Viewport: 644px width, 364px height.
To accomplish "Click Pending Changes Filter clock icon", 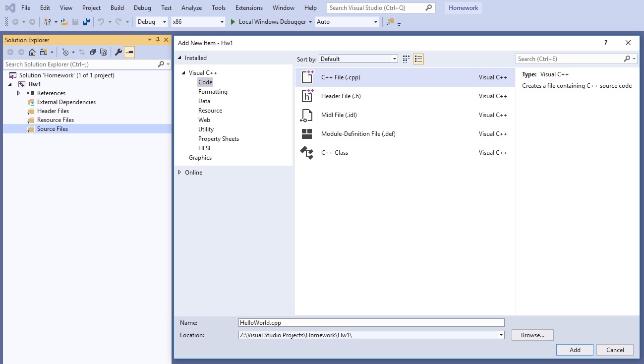I will [x=66, y=52].
